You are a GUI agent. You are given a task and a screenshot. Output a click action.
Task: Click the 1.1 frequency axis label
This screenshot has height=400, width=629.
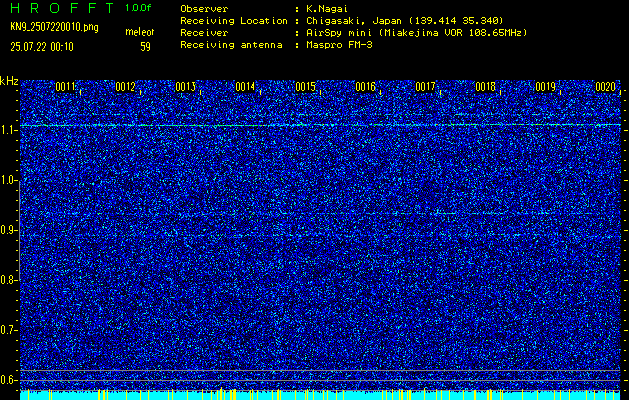(9, 130)
